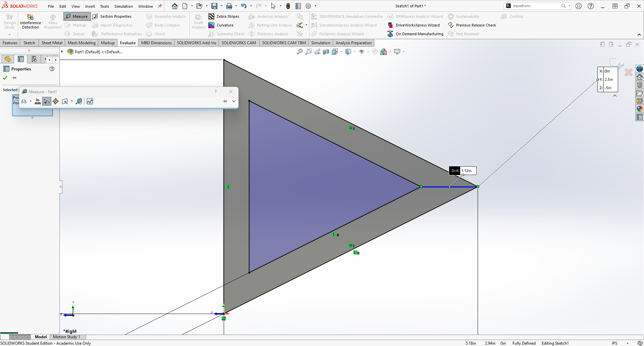Screen dimensions: 644x346
Task: Click the IPS unit system in status bar
Action: (614, 343)
